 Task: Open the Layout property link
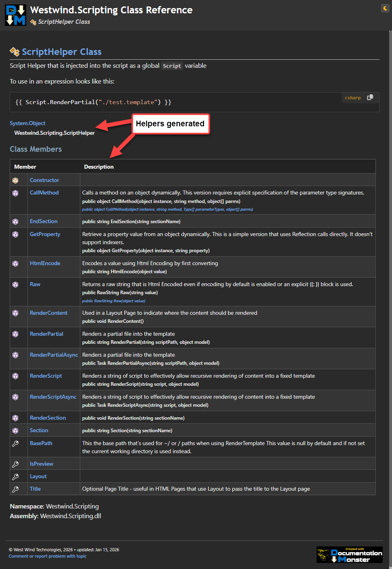click(x=38, y=476)
